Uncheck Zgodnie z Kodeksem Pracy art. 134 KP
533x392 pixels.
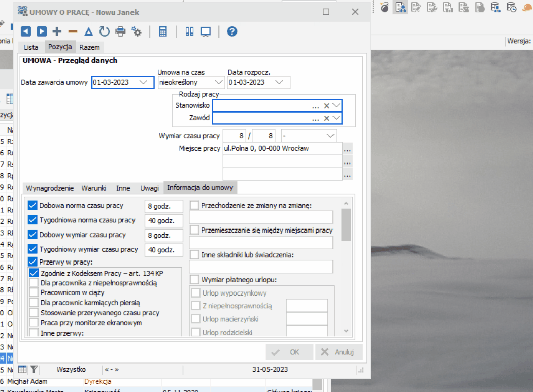[x=34, y=273]
